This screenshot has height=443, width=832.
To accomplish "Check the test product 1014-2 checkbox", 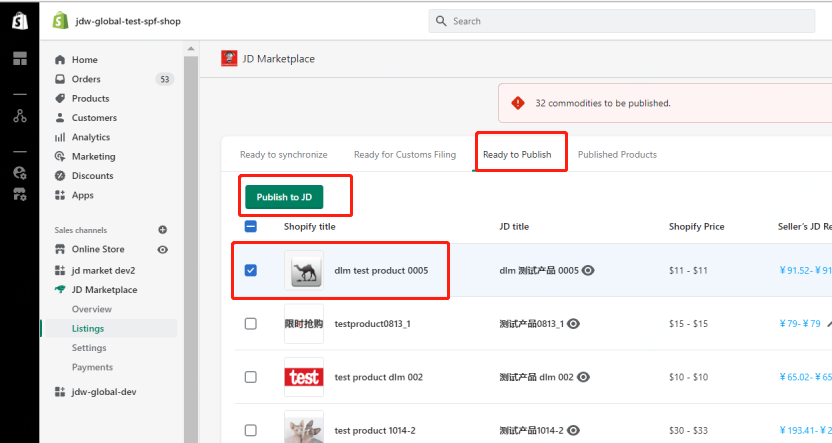I will [x=250, y=430].
